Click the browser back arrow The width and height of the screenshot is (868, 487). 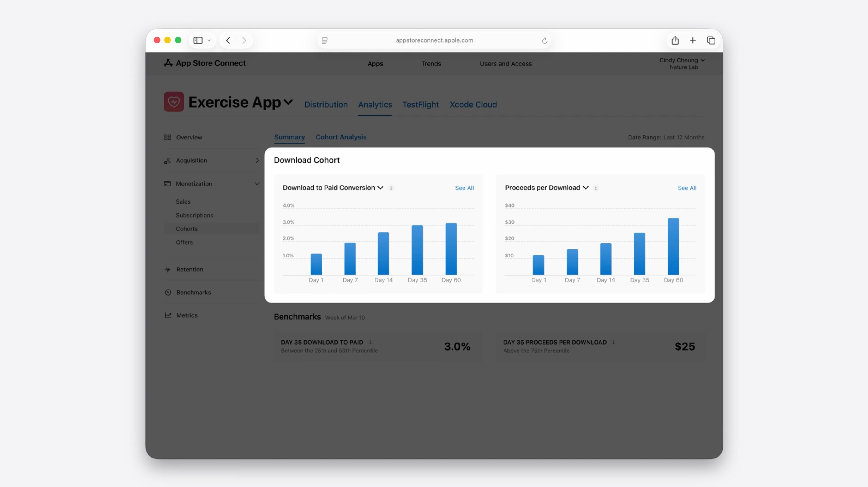(228, 40)
